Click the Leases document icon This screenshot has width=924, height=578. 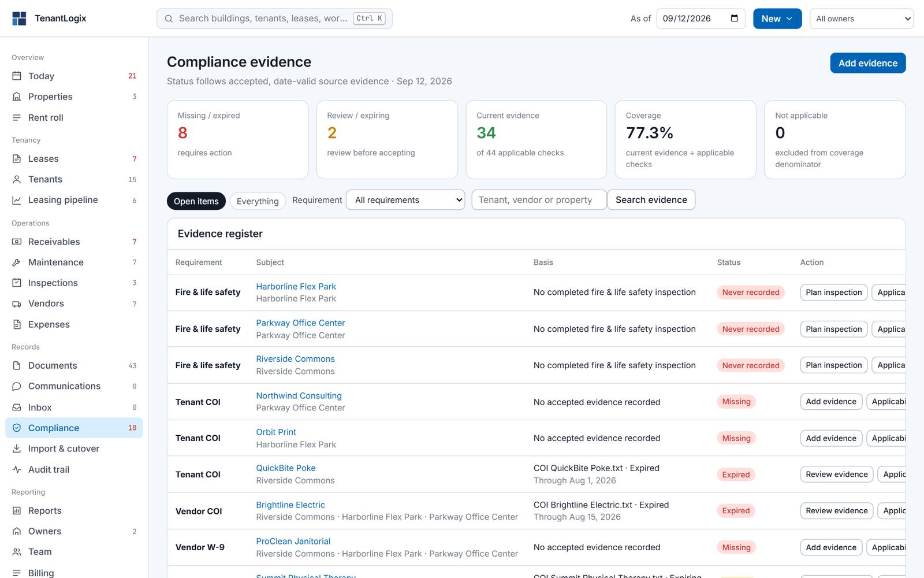(x=17, y=158)
